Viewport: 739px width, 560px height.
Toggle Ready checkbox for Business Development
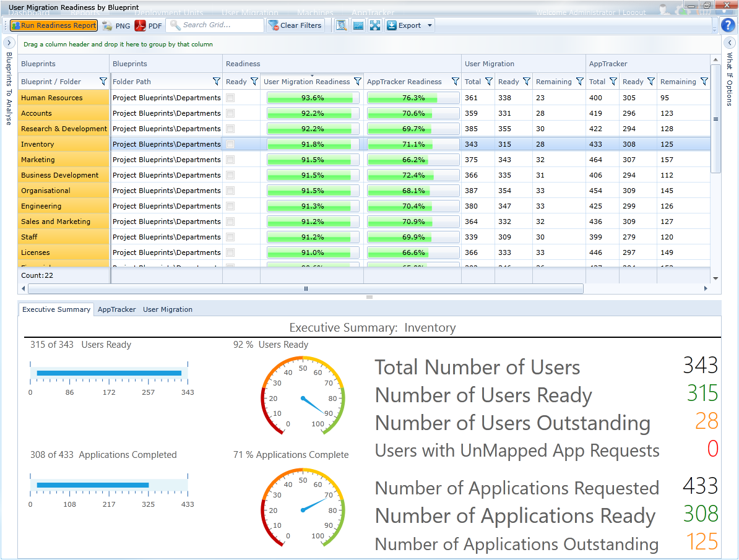point(230,175)
